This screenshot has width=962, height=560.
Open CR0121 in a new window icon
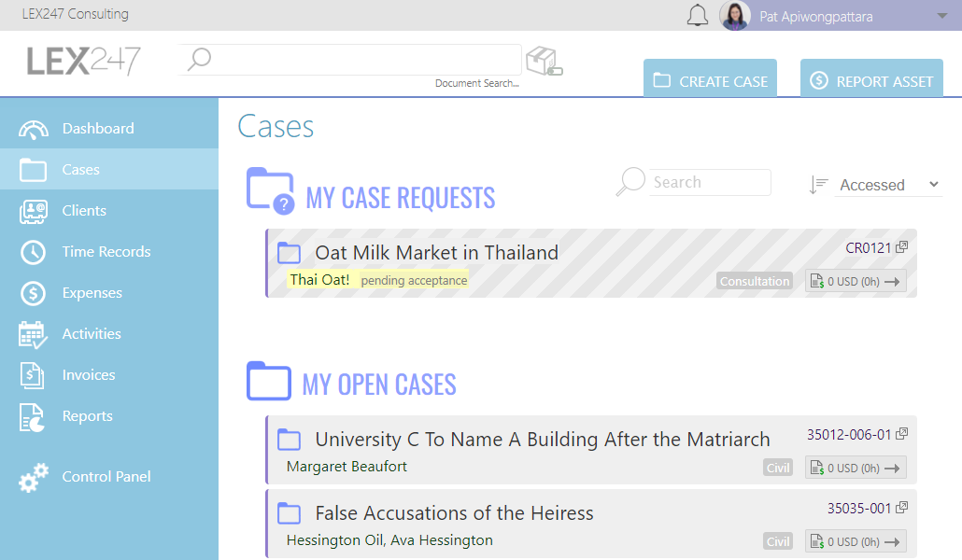click(901, 247)
